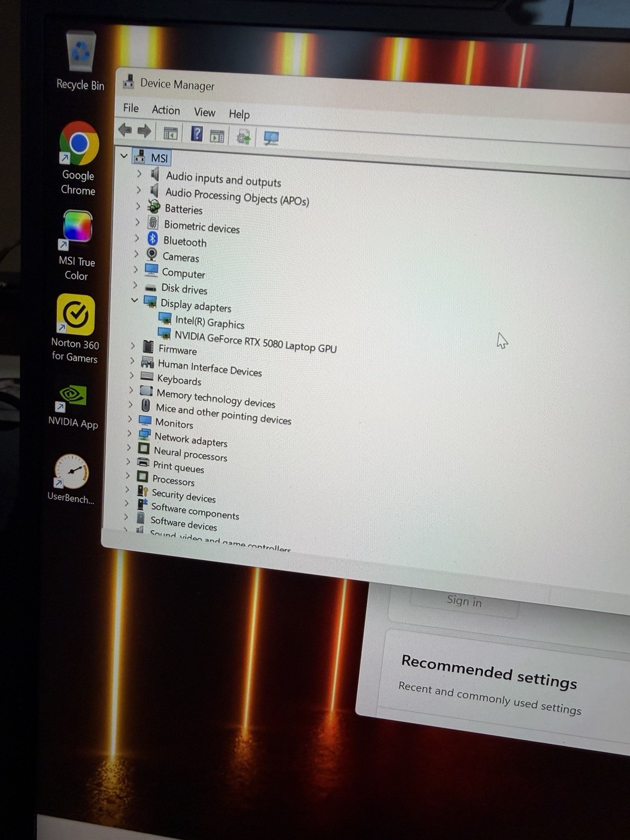
Task: Select the Biometric devices row
Action: point(194,226)
